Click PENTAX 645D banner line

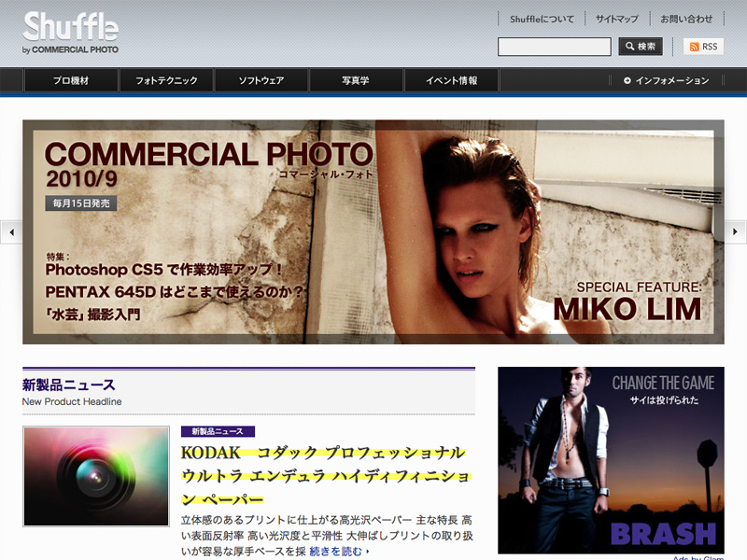pyautogui.click(x=174, y=291)
